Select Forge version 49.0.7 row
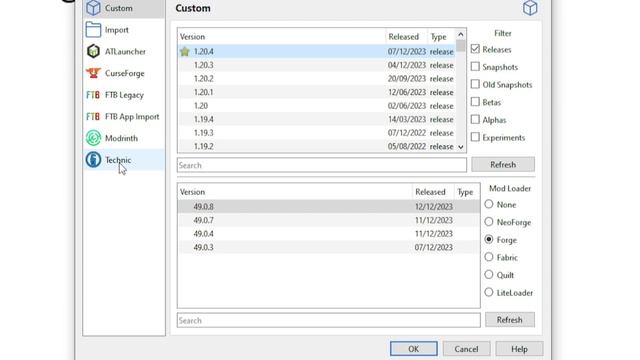The width and height of the screenshot is (640, 360). tap(329, 220)
